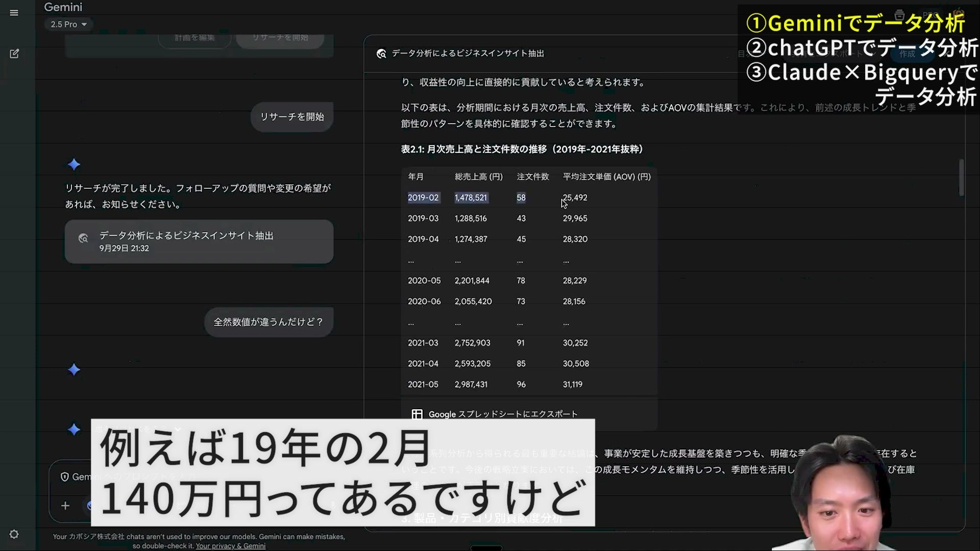Screen dimensions: 980x551
Task: Click the table cell 2021-03
Action: click(x=423, y=343)
